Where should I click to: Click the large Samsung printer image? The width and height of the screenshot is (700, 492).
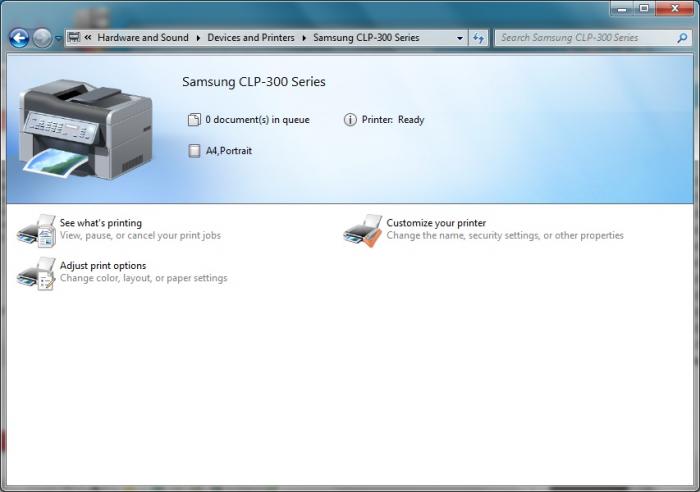[x=86, y=129]
